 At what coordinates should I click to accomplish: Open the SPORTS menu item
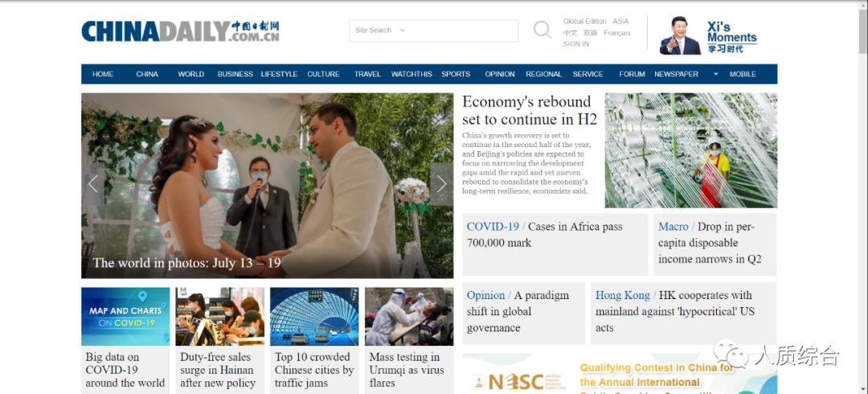pyautogui.click(x=456, y=74)
